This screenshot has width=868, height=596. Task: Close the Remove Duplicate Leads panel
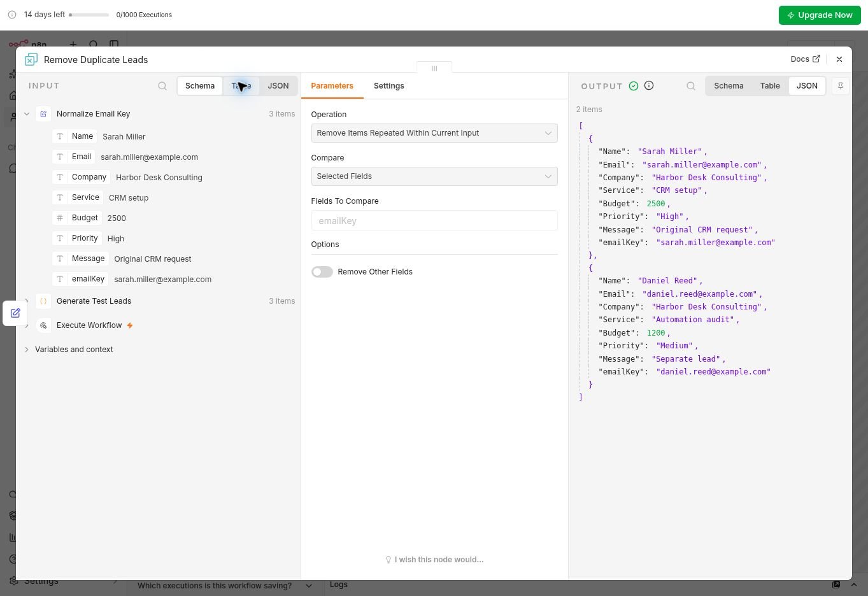(839, 59)
